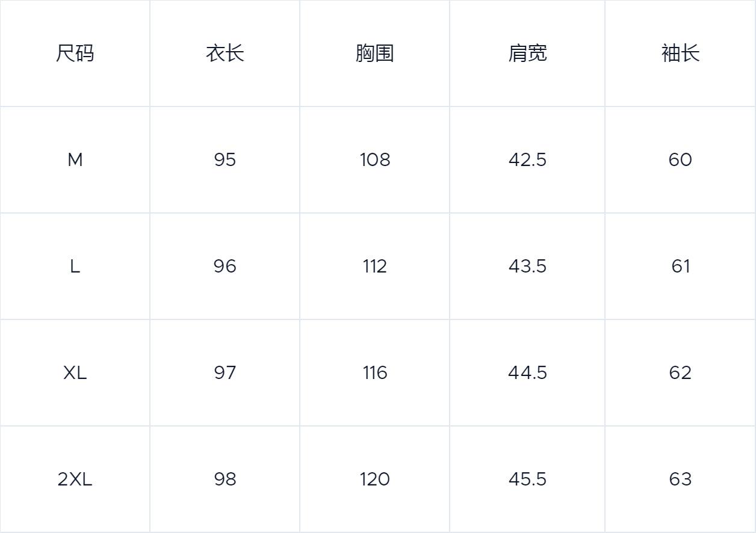Click the 2XL size cell

75,479
